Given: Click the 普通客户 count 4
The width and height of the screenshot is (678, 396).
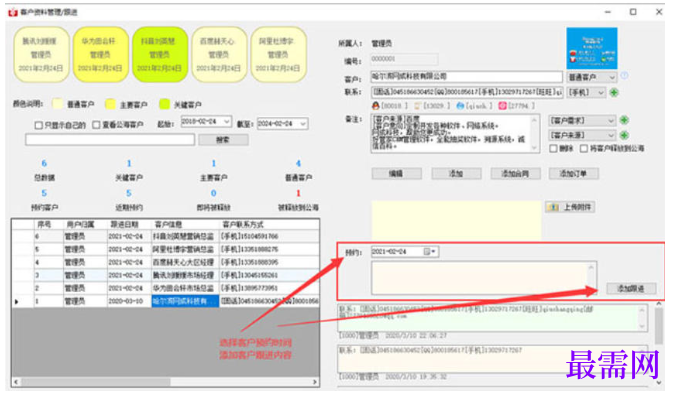Looking at the screenshot, I should [298, 163].
